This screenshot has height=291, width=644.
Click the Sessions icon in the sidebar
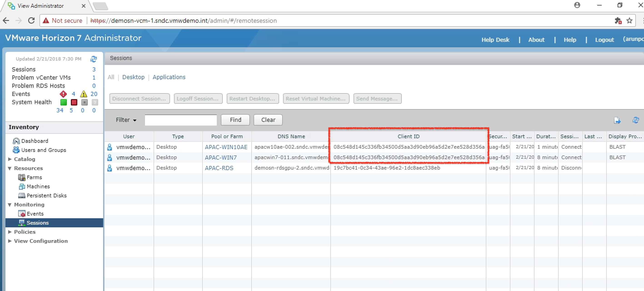[x=22, y=223]
